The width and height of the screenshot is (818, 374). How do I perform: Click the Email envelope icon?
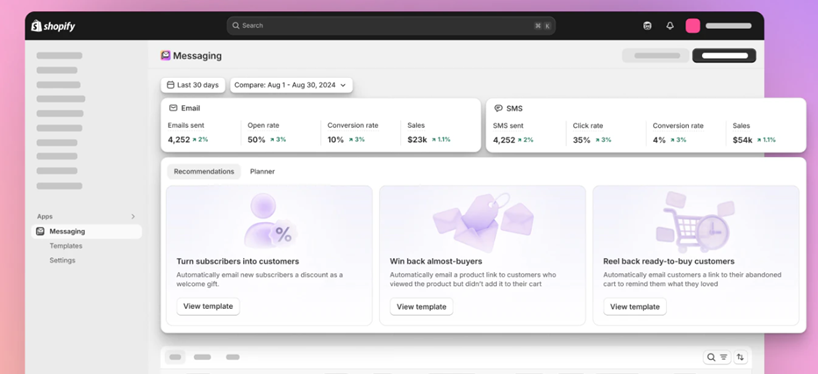click(x=173, y=108)
